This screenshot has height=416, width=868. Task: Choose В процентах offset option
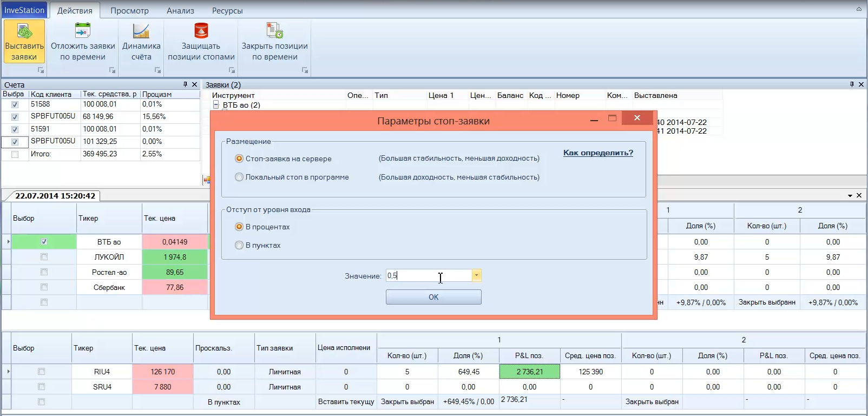[239, 227]
